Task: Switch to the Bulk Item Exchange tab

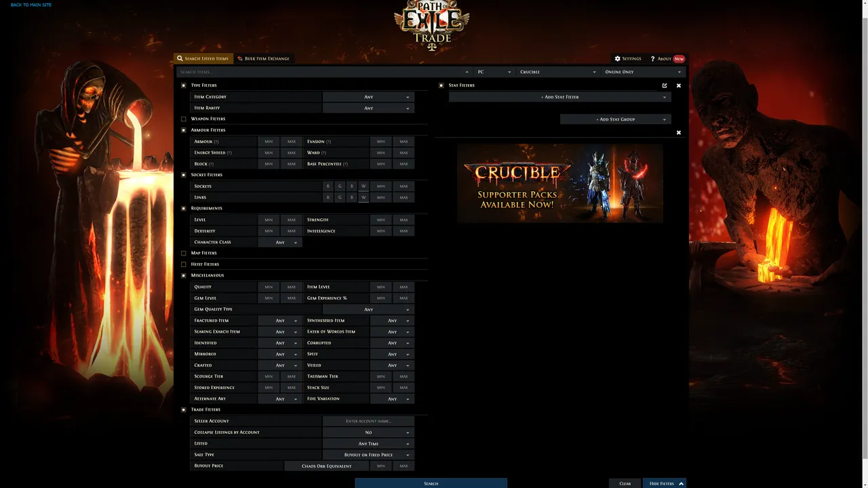Action: click(264, 58)
